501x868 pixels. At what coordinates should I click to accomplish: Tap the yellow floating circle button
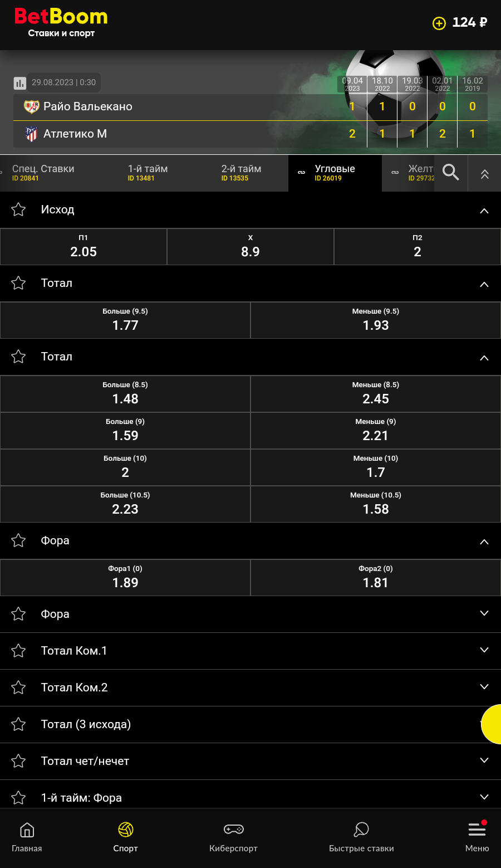tap(493, 724)
